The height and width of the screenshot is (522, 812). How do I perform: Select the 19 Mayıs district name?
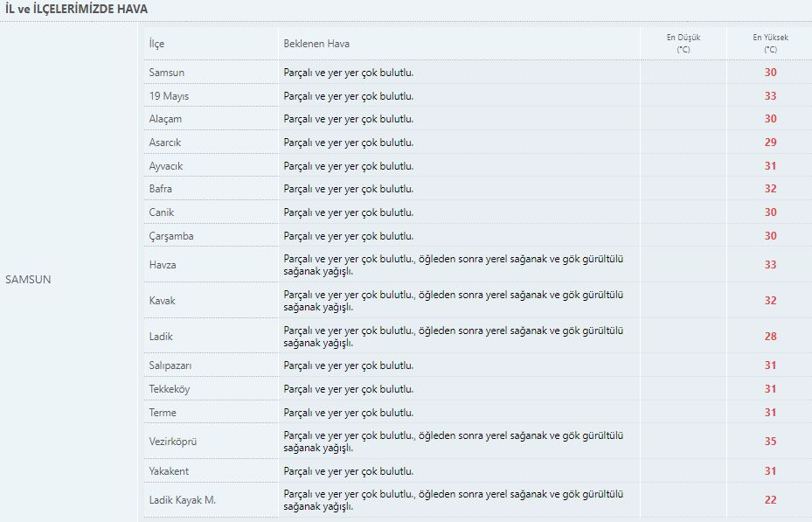[169, 96]
